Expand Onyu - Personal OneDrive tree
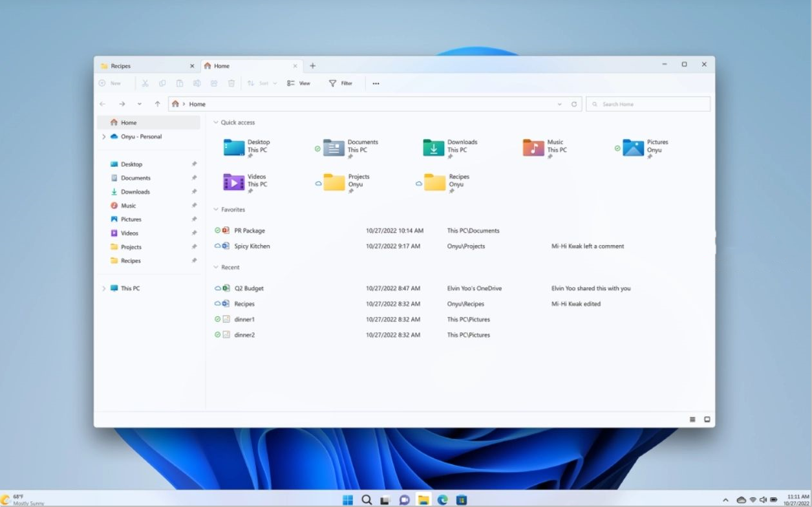 click(103, 136)
